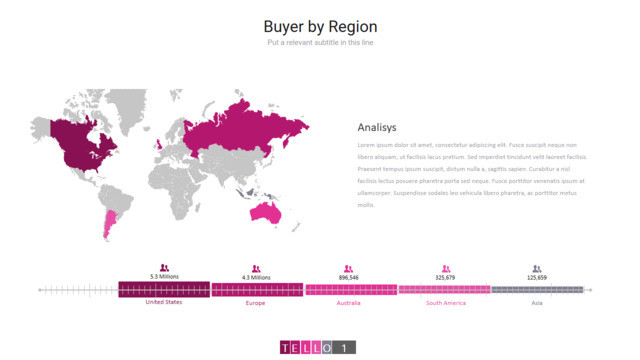The image size is (640, 360).
Task: Click the people icon above 325,679
Action: [x=446, y=269]
